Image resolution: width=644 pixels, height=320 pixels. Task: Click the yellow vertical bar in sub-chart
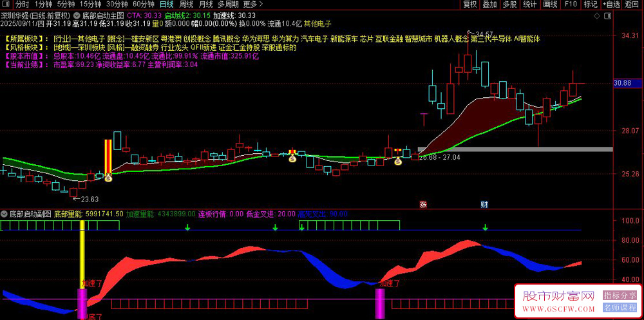82,254
